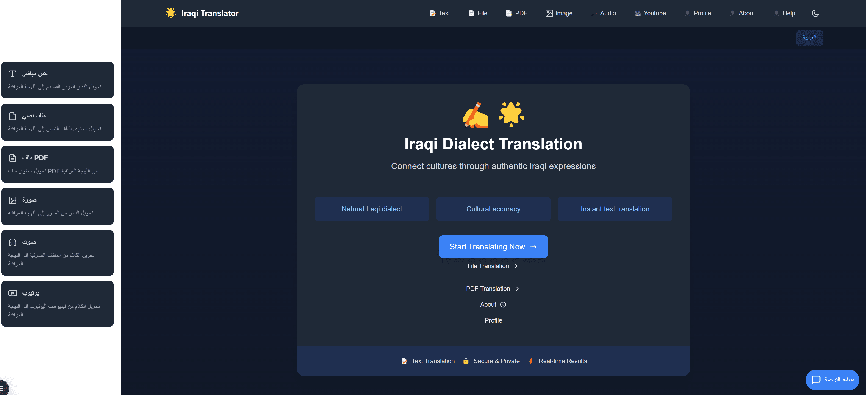Expand PDF Translation via its chevron

518,289
